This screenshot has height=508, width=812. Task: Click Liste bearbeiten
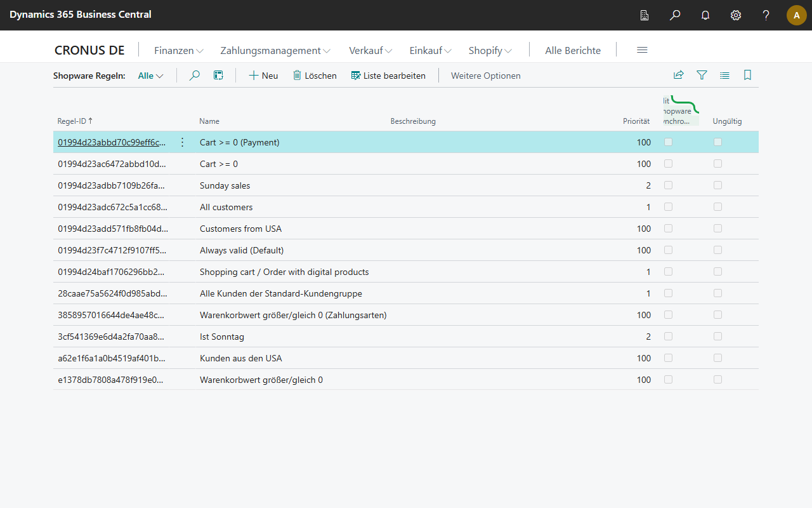coord(388,76)
